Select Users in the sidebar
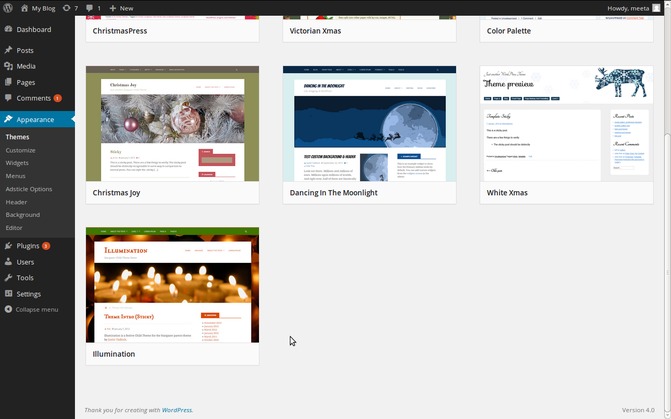 click(x=25, y=262)
